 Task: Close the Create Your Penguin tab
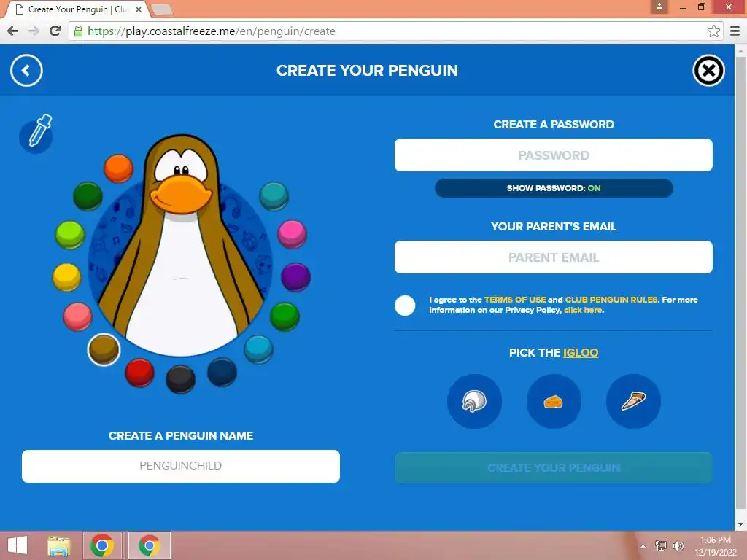click(x=138, y=9)
